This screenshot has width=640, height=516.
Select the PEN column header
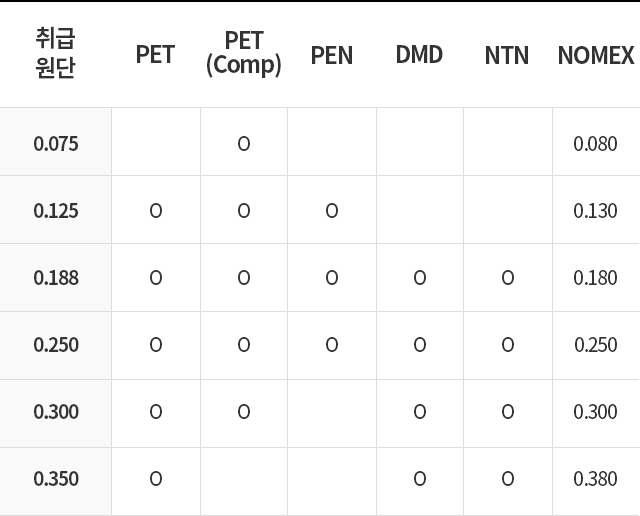331,55
